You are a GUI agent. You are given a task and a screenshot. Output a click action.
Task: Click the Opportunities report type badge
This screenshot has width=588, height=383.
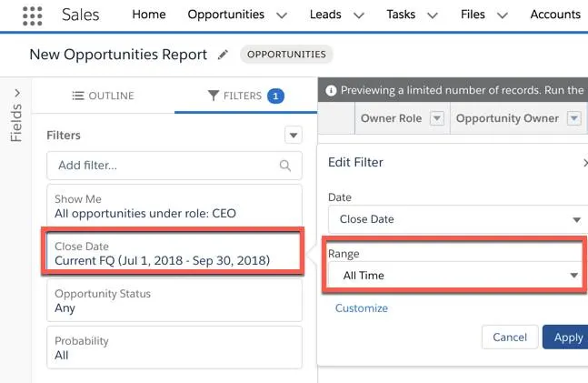pos(286,55)
